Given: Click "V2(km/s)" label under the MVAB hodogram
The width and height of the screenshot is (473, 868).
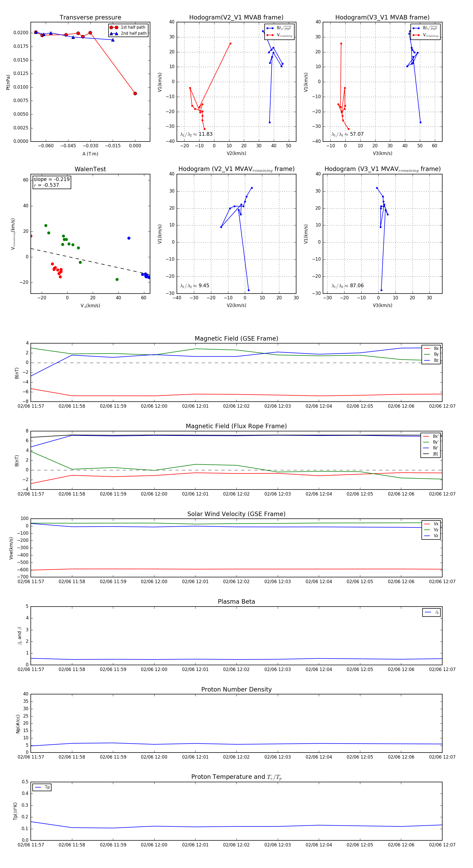Looking at the screenshot, I should click(x=236, y=153).
